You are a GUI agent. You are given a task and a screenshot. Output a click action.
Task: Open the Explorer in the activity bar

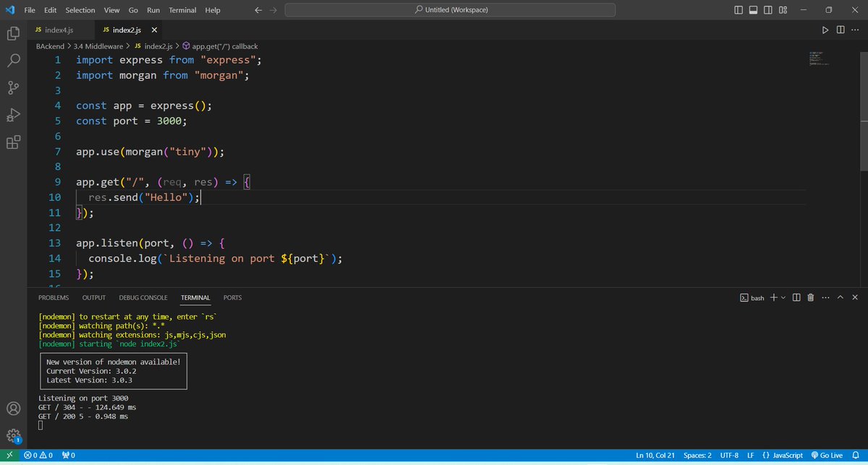point(13,33)
